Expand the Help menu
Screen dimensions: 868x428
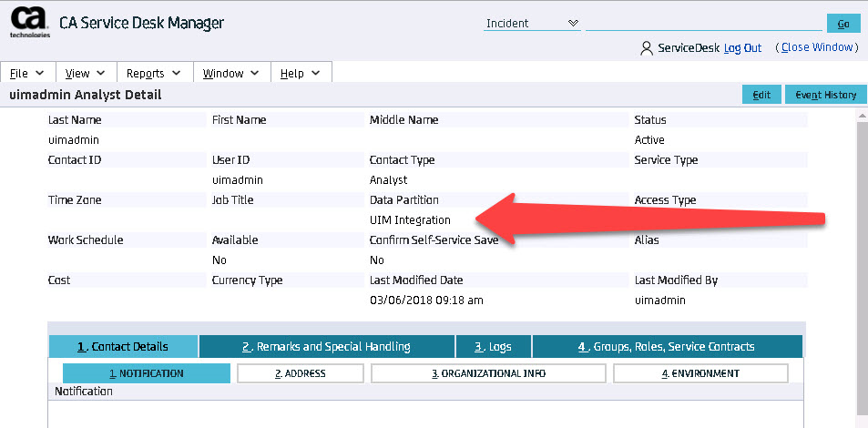(300, 73)
